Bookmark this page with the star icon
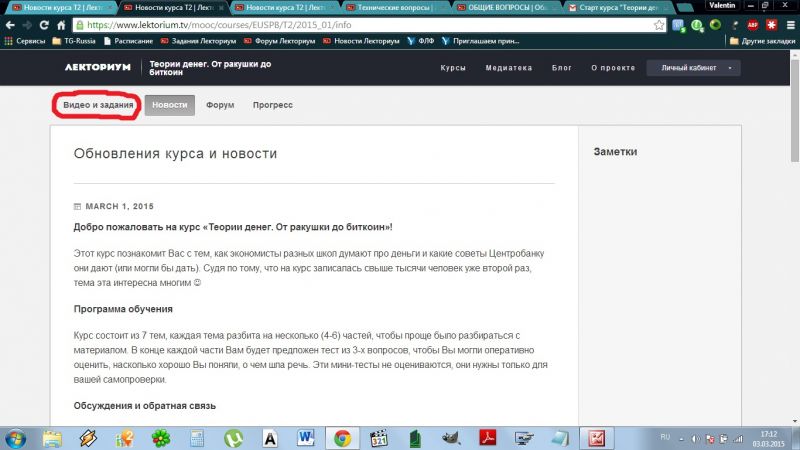 click(661, 24)
